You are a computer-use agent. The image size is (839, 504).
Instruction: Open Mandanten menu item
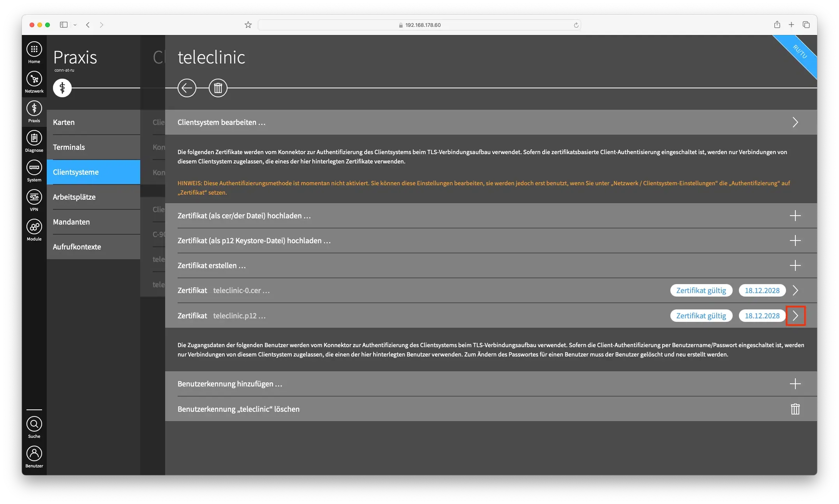[x=93, y=222]
